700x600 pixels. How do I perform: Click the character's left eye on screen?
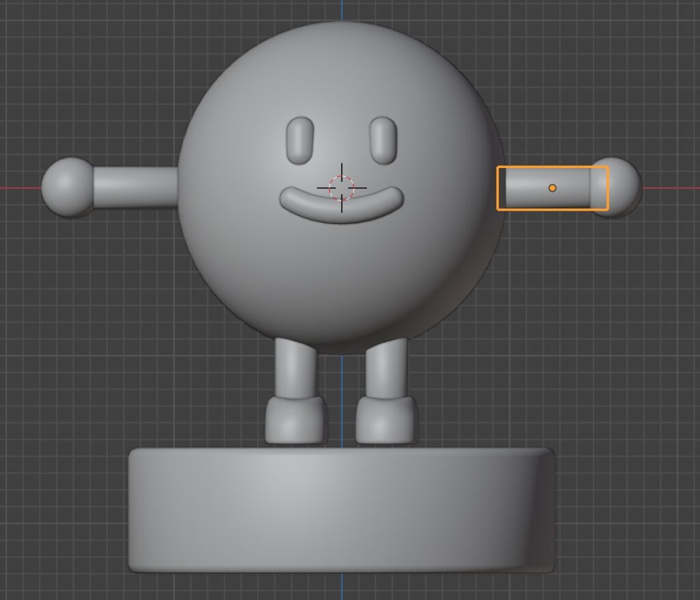click(x=300, y=140)
